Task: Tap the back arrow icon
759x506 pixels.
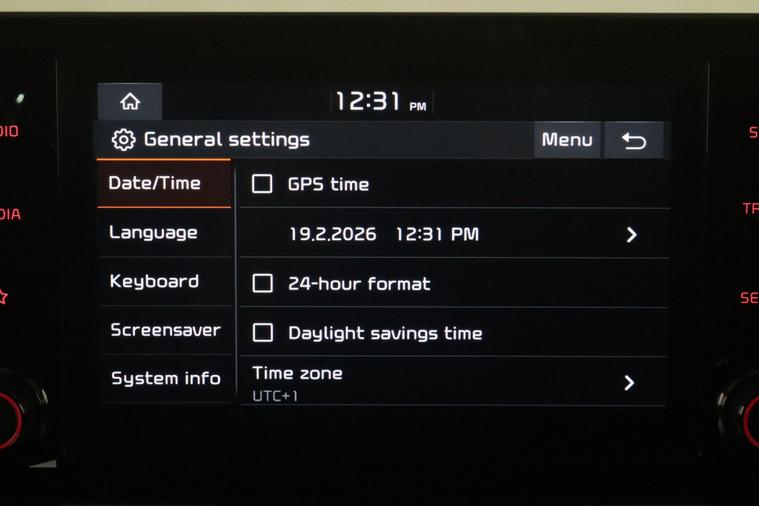Action: pos(633,140)
